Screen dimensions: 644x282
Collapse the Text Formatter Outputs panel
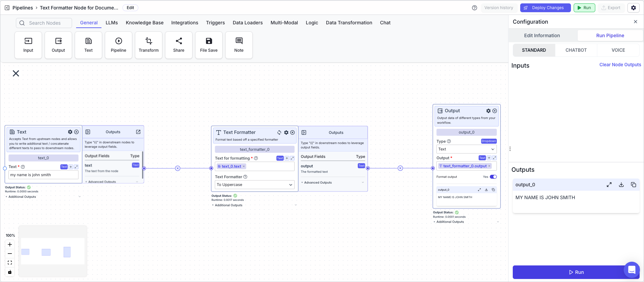point(304,133)
